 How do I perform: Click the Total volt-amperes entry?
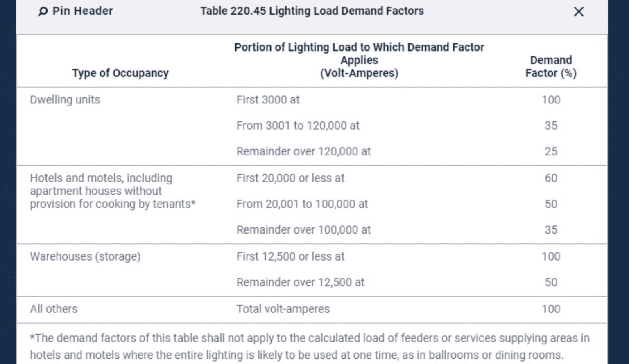pyautogui.click(x=283, y=309)
